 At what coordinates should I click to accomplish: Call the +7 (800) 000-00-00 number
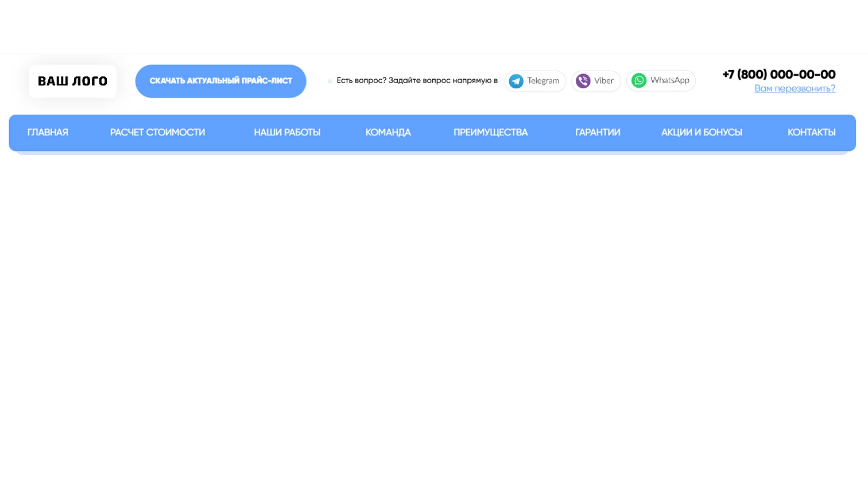(x=778, y=74)
